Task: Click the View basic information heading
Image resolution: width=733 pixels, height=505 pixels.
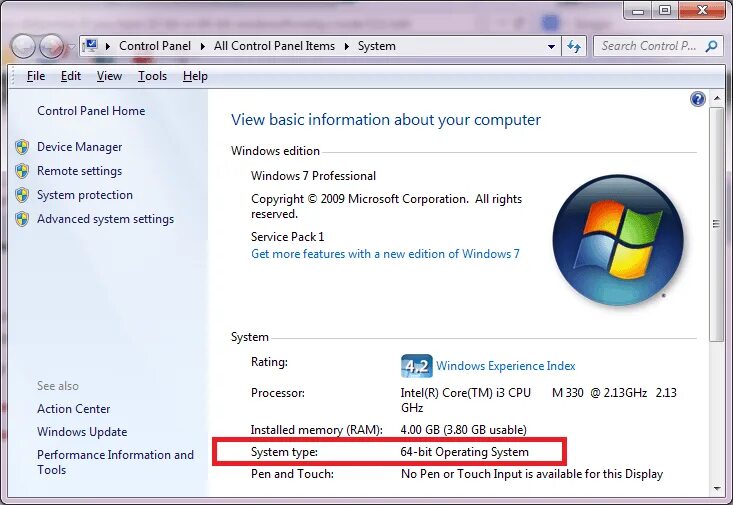Action: pyautogui.click(x=386, y=120)
